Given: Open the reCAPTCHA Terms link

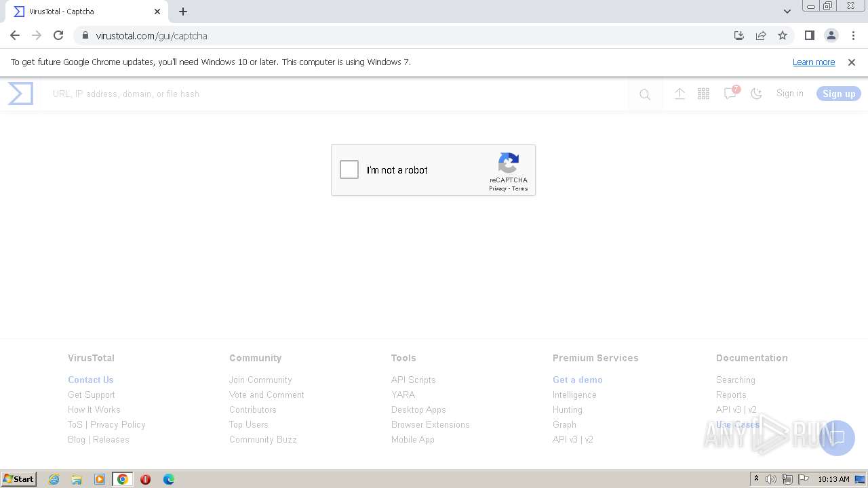Looking at the screenshot, I should (x=520, y=188).
